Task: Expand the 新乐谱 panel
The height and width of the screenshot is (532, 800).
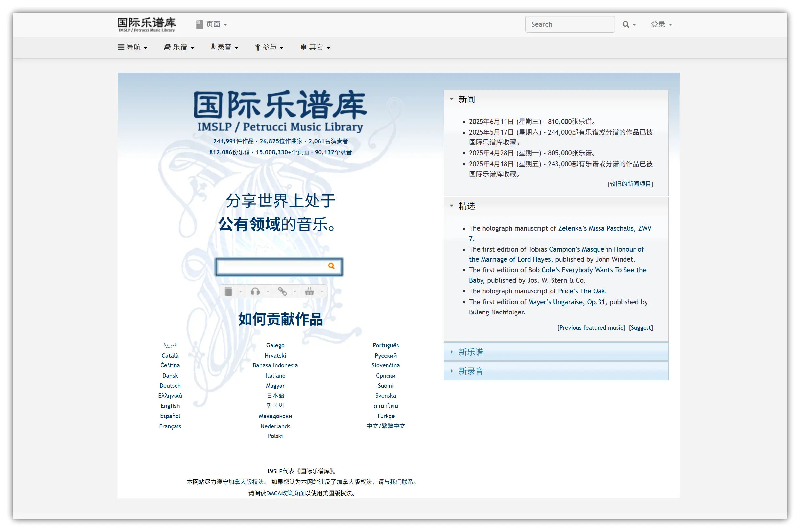Action: [556, 352]
